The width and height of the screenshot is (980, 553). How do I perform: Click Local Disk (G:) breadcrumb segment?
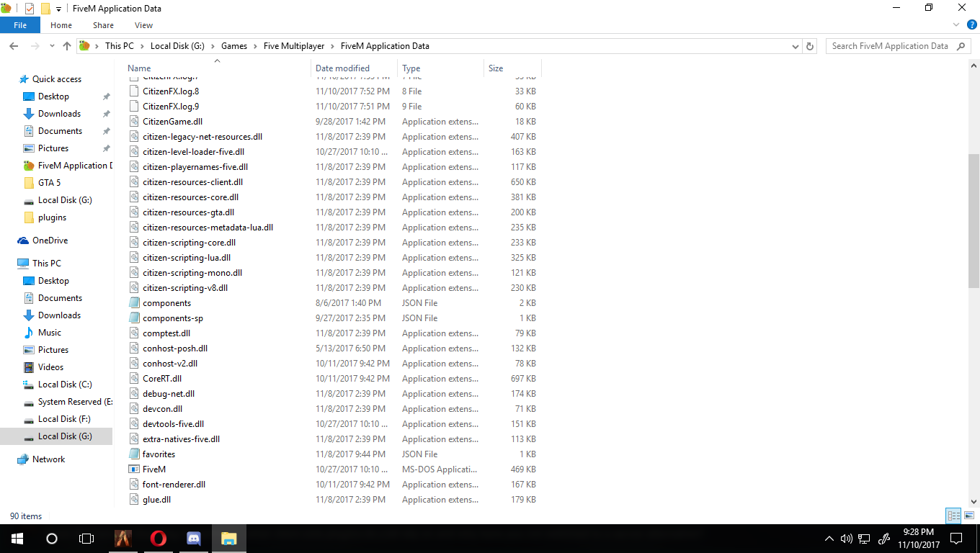[177, 46]
